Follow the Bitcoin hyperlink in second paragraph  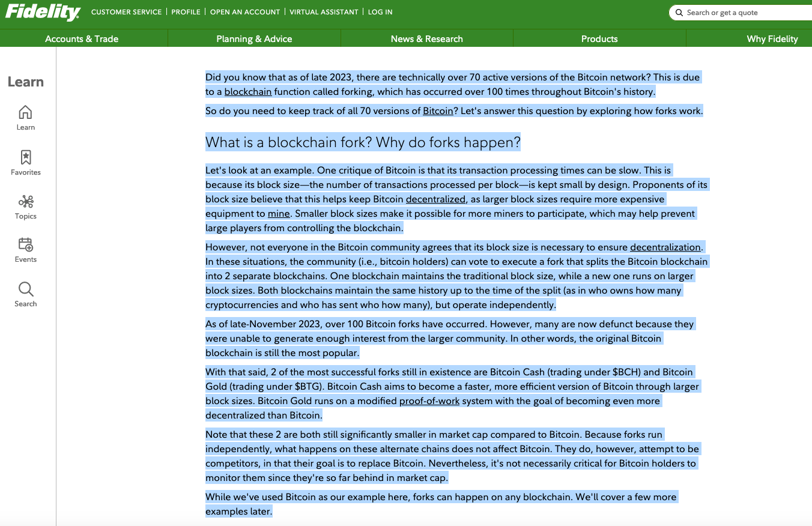pos(438,111)
